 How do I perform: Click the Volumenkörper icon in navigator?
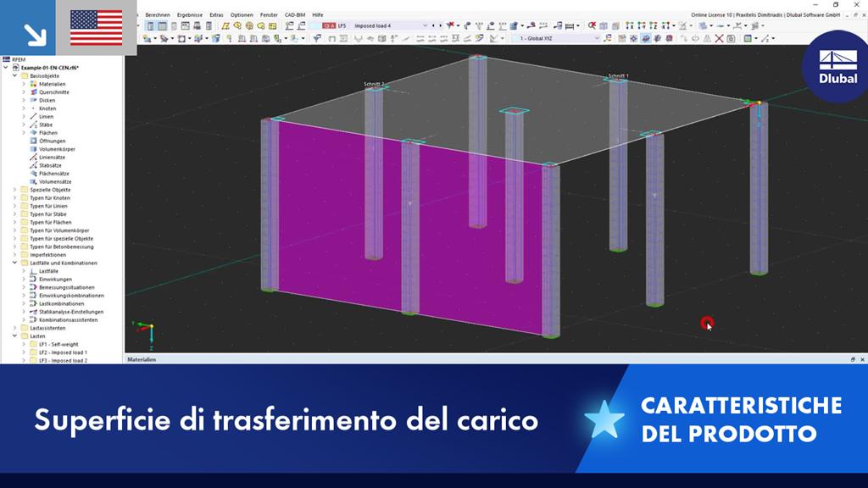click(33, 149)
